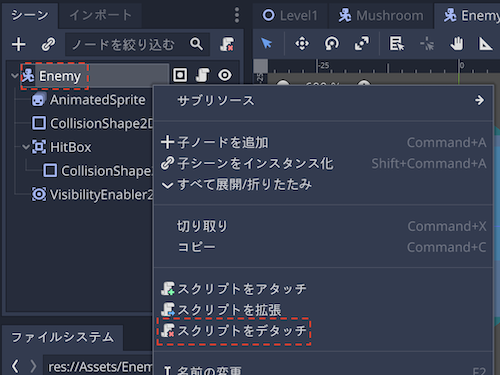The height and width of the screenshot is (375, 500).
Task: Open the サブリソース submenu arrow
Action: pyautogui.click(x=480, y=100)
